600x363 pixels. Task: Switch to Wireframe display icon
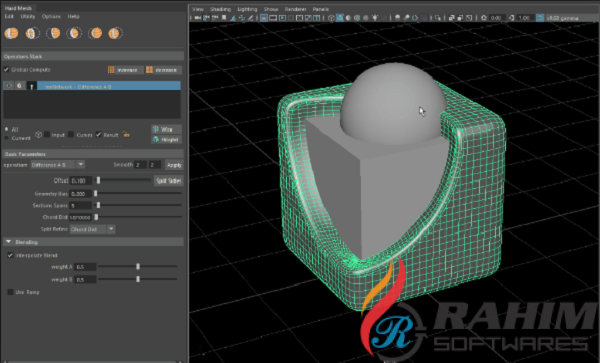[331, 18]
